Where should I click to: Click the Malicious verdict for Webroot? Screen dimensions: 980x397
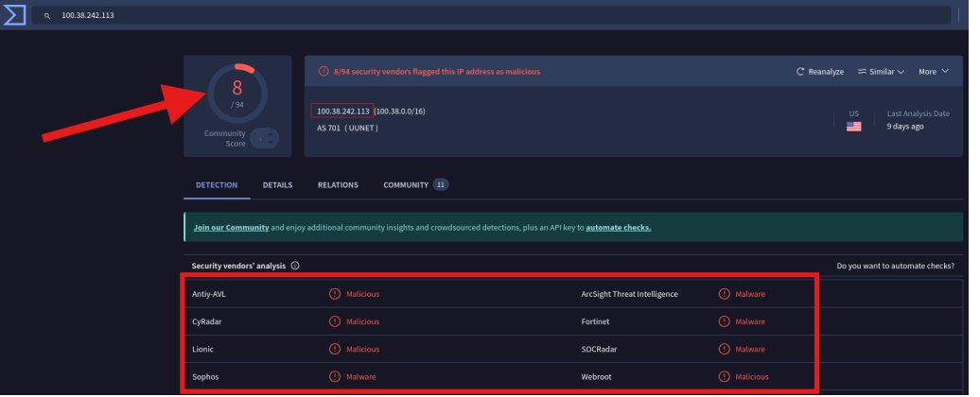pos(752,377)
